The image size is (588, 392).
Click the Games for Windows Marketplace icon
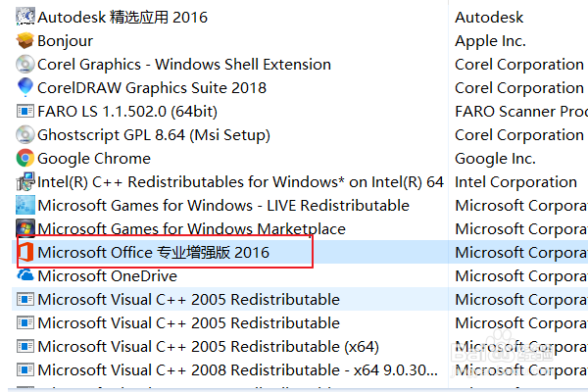coord(25,228)
